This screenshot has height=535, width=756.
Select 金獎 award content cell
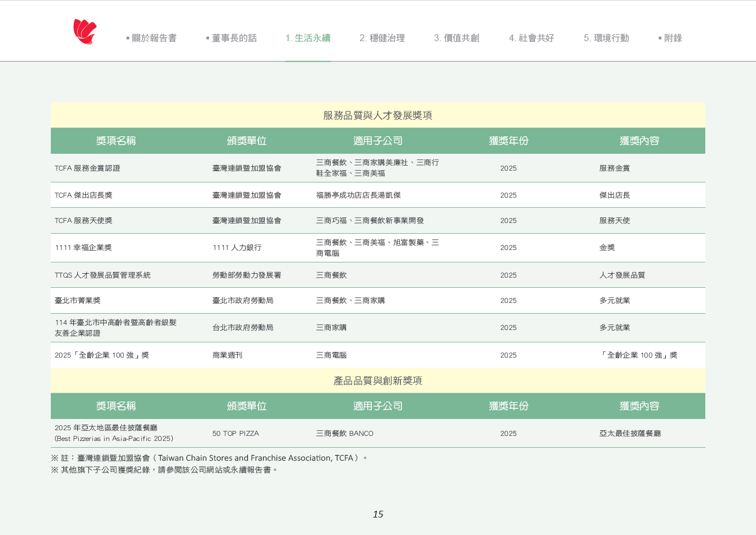point(607,248)
